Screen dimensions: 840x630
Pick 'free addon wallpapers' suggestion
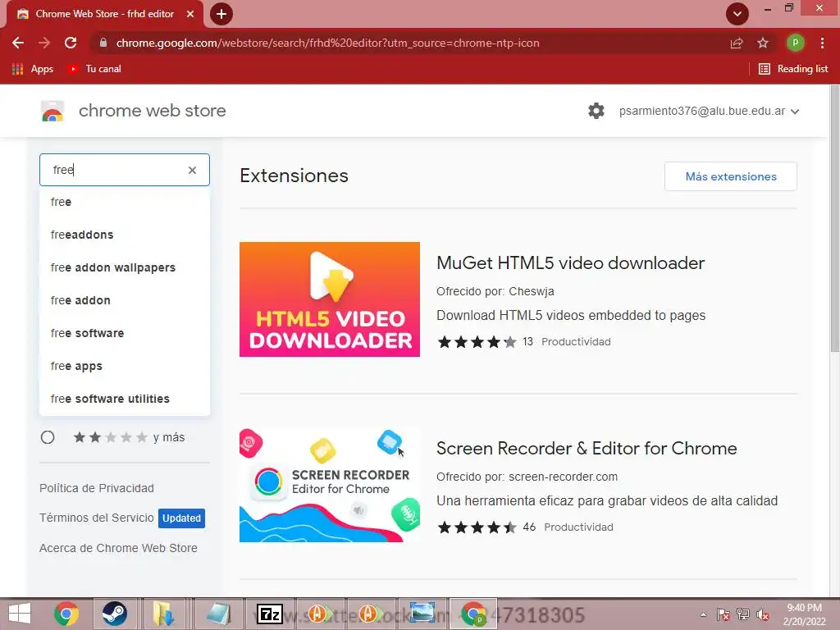click(125, 267)
